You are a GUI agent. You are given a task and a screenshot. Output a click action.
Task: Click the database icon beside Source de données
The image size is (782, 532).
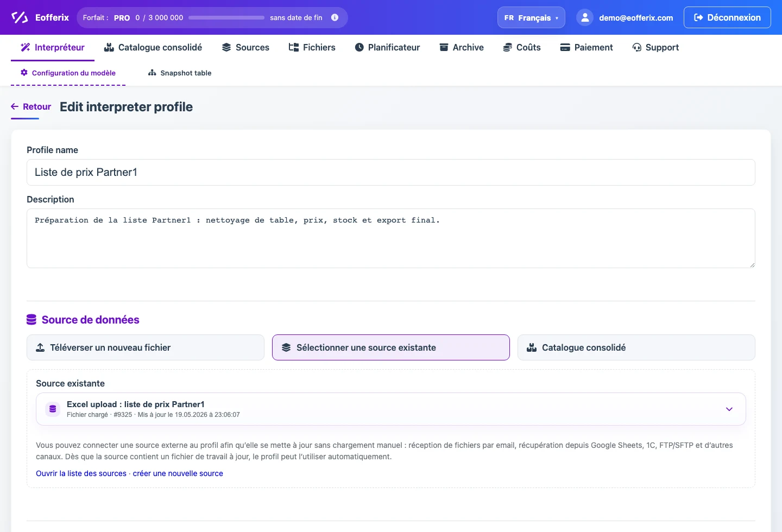31,320
